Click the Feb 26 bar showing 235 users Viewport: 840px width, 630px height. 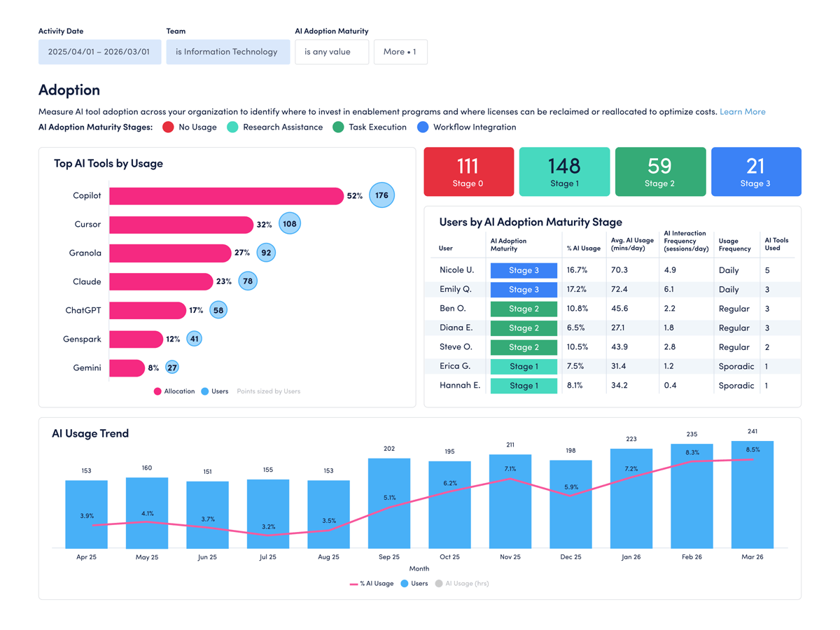(692, 496)
